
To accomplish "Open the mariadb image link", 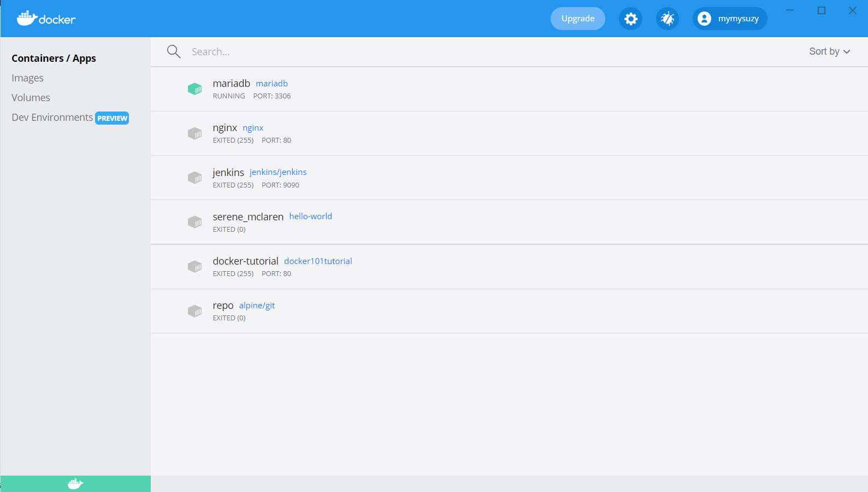I will pos(271,83).
